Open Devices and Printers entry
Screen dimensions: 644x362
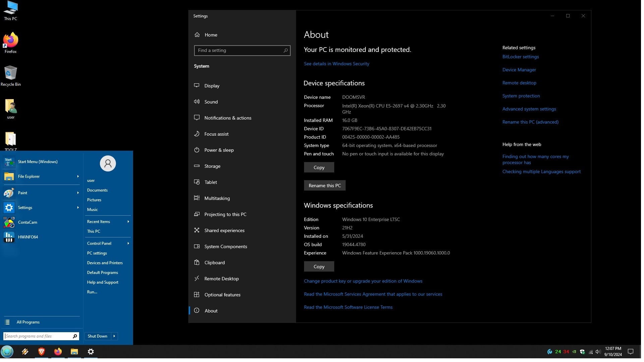pyautogui.click(x=105, y=263)
